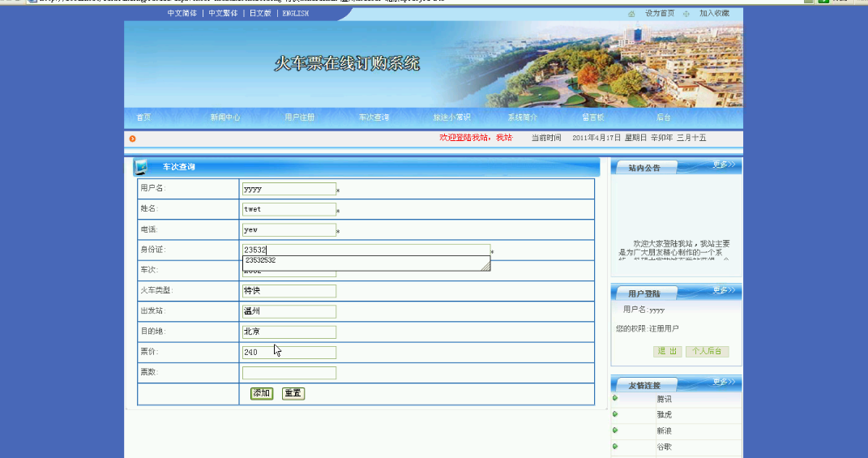Open the 雅虎 friendly link
Image resolution: width=868 pixels, height=458 pixels.
point(665,415)
